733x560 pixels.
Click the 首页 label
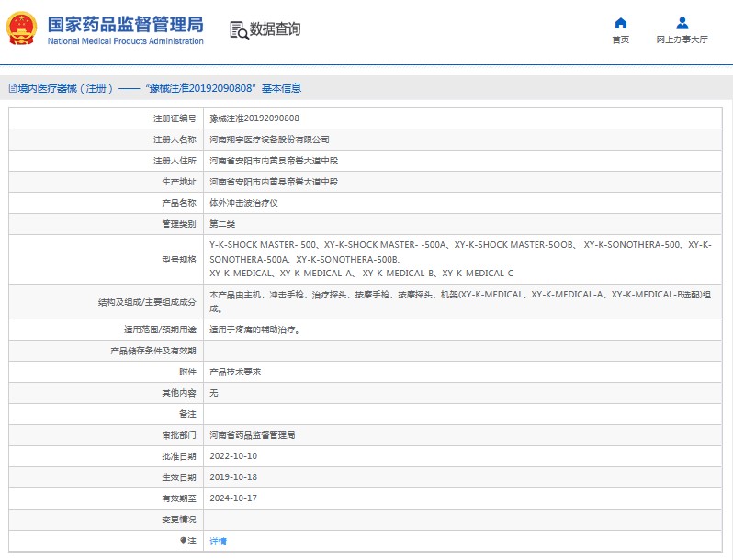click(x=620, y=39)
